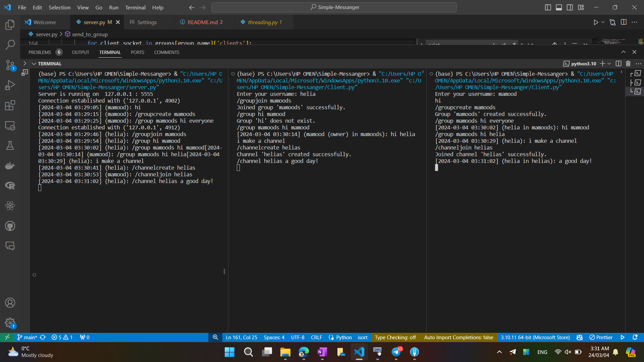Collapse the TERMINAL section chevron
The width and height of the screenshot is (644, 362).
[x=34, y=64]
